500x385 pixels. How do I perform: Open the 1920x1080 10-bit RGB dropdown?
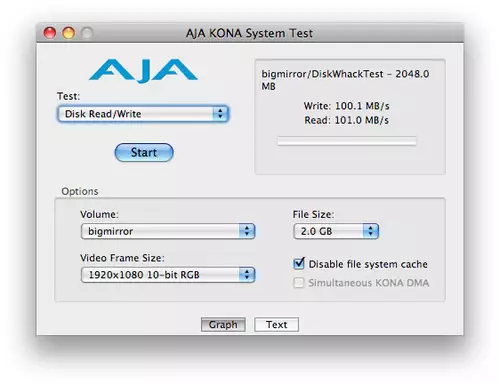[x=168, y=275]
